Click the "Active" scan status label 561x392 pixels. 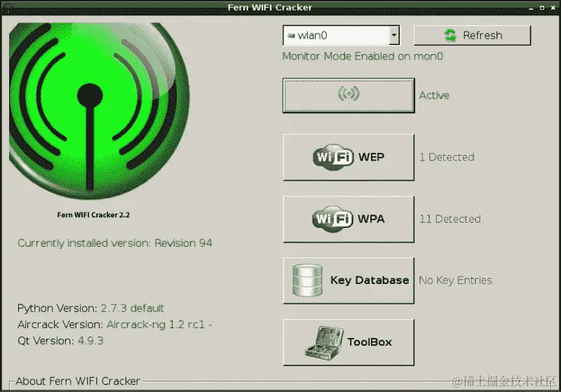pyautogui.click(x=434, y=95)
